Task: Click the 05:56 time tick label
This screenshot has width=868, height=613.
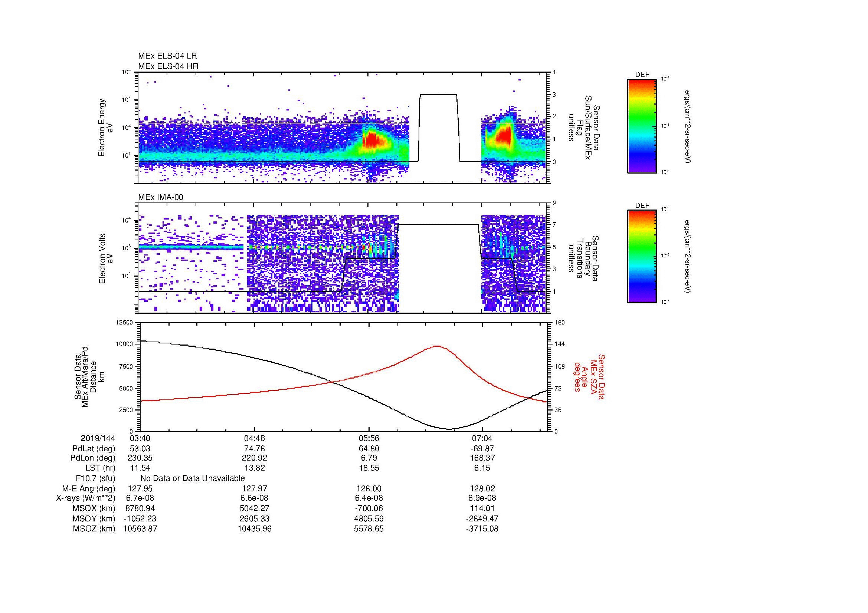Action: 369,438
